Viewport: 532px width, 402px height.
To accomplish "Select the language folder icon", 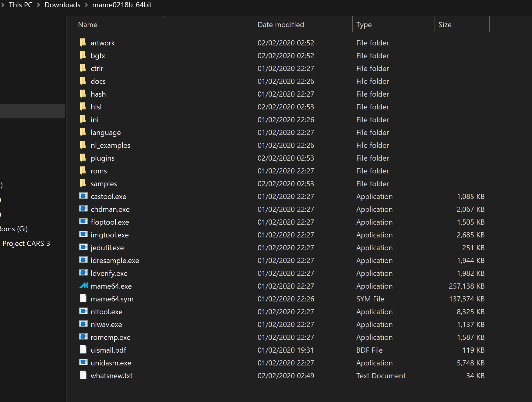I will tap(83, 132).
